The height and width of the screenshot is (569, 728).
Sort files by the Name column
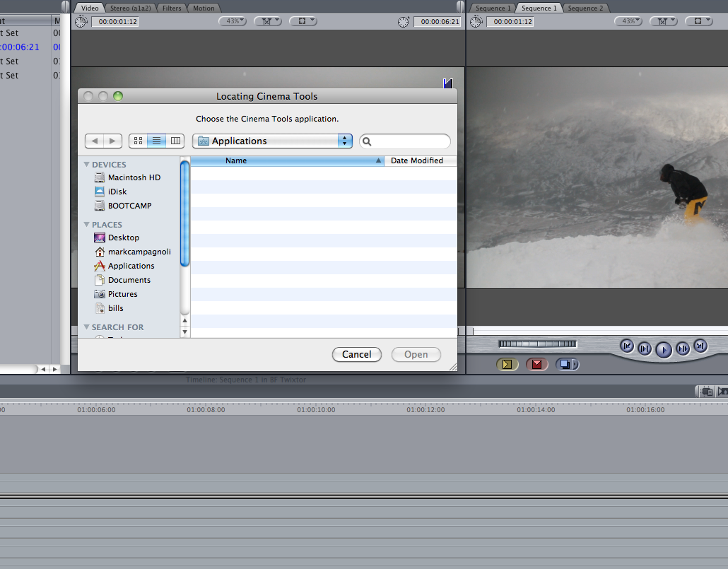click(287, 160)
